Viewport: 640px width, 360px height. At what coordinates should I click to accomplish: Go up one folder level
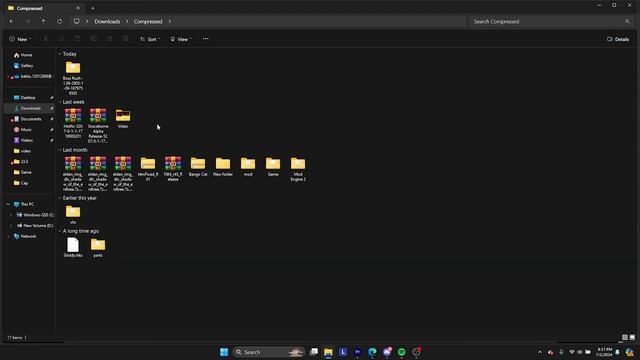43,21
